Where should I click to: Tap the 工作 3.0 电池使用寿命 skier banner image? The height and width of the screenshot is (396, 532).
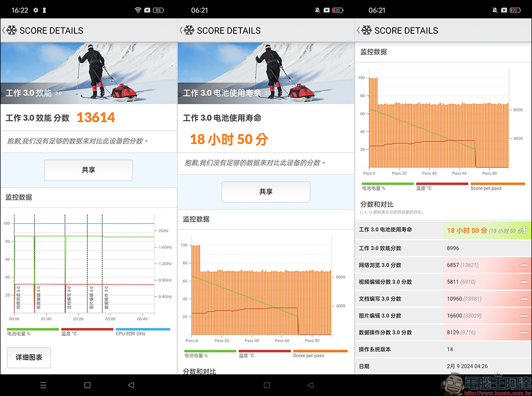coord(266,73)
